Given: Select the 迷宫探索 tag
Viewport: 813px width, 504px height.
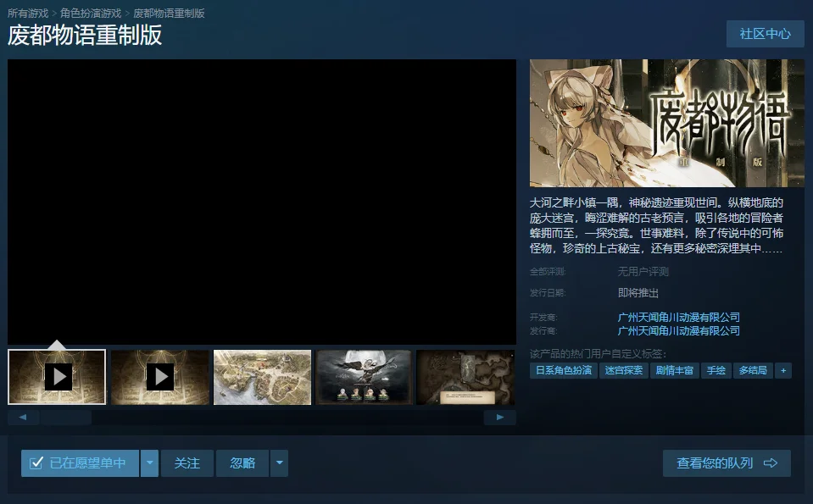Looking at the screenshot, I should tap(624, 370).
